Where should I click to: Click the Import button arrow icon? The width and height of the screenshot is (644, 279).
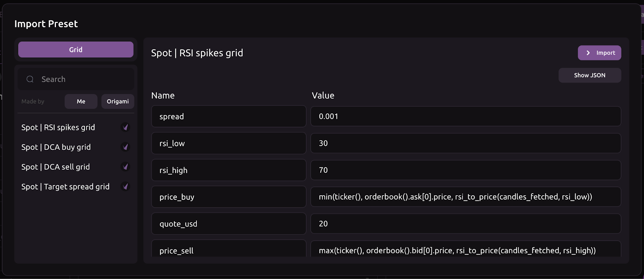[x=588, y=53]
